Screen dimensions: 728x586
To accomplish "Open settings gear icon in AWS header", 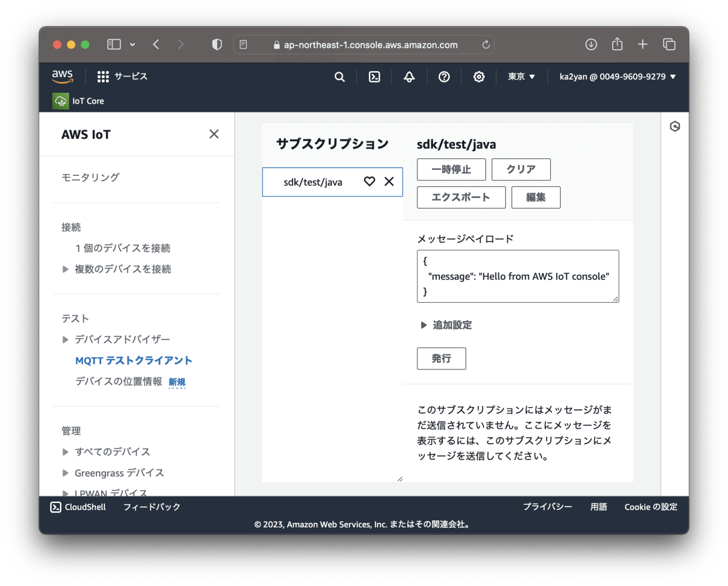I will [479, 77].
